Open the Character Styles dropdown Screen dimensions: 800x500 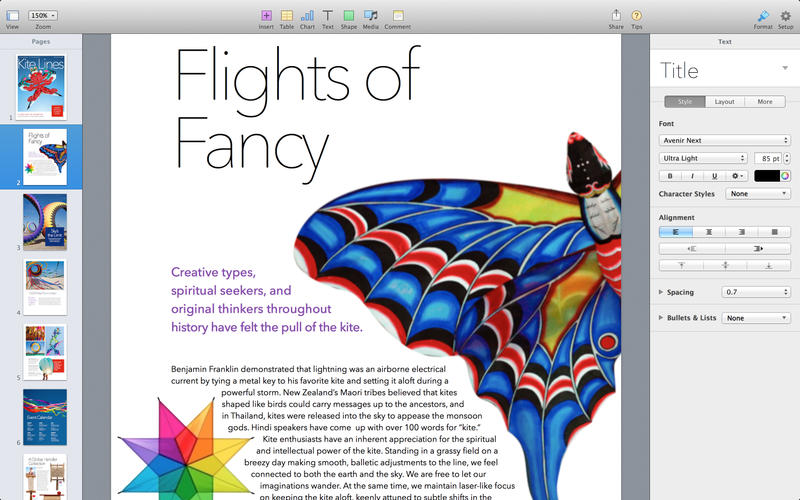[x=758, y=194]
